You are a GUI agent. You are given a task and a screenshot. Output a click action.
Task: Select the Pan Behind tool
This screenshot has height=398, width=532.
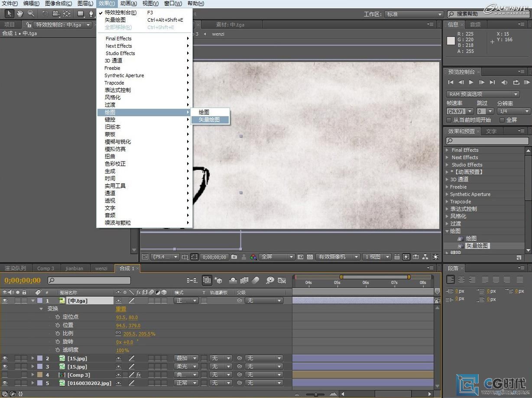[x=67, y=13]
